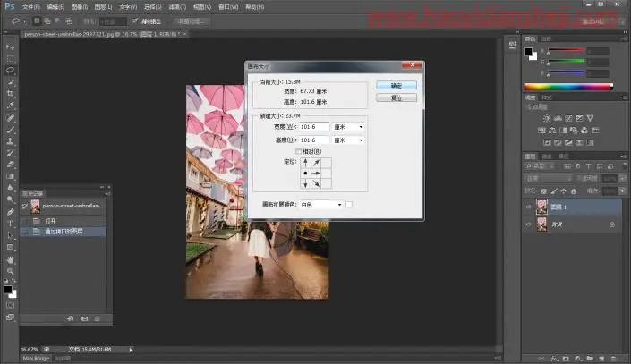The height and width of the screenshot is (364, 631).
Task: Add Brightness/Contrast adjustment icon
Action: point(547,118)
